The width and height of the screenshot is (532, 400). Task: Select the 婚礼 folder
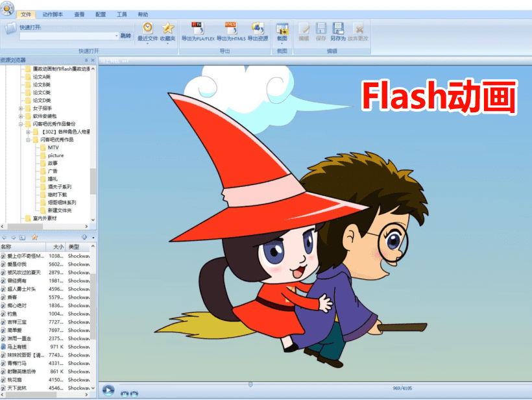53,179
